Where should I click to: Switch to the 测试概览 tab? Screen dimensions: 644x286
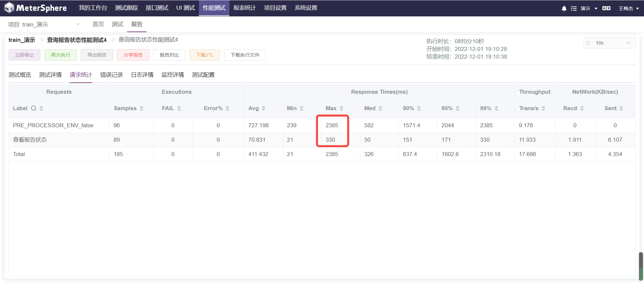click(x=20, y=75)
